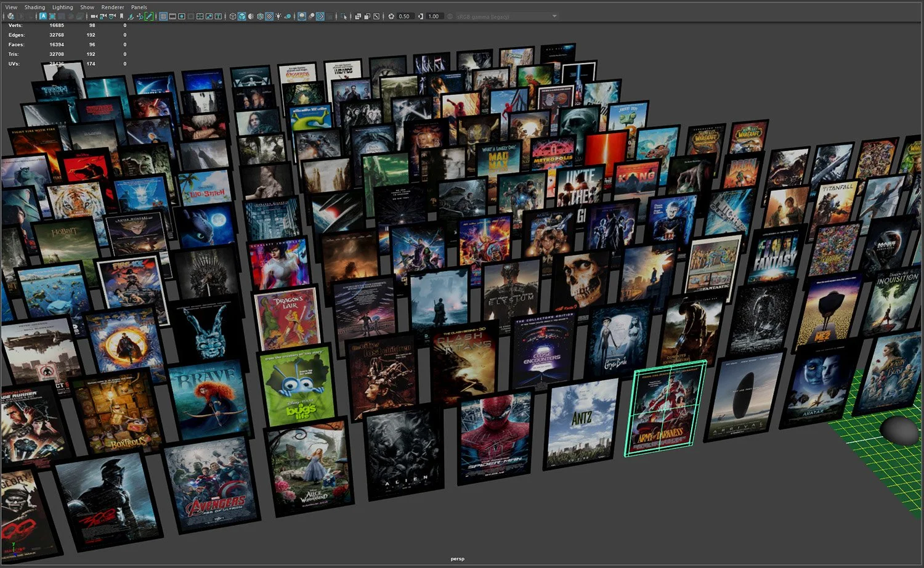
Task: Select the Brave poster plane
Action: click(x=209, y=400)
